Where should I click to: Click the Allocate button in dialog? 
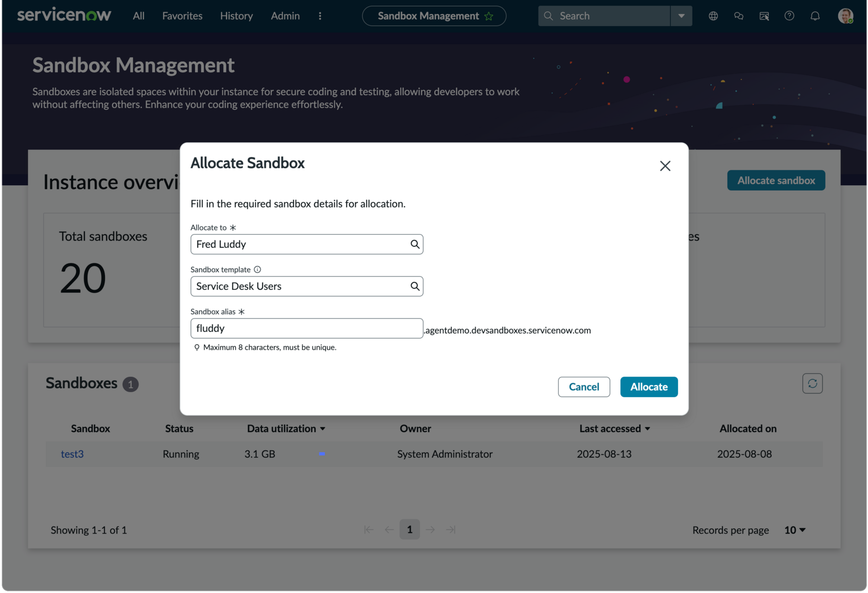tap(649, 387)
